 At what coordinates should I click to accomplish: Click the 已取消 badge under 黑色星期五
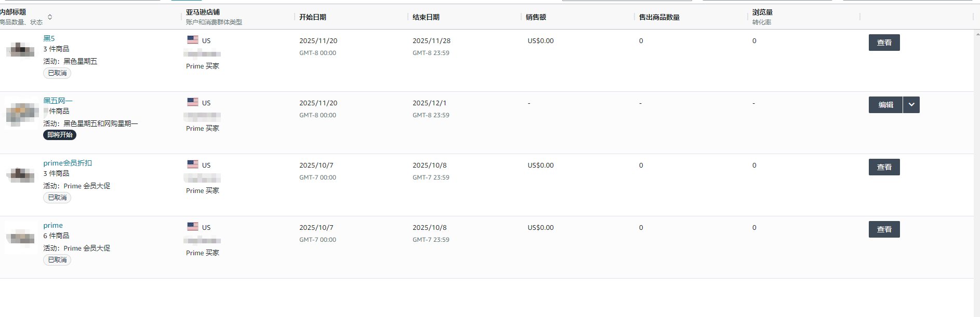[x=57, y=73]
